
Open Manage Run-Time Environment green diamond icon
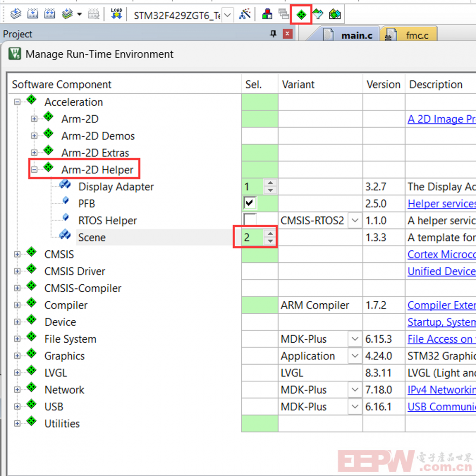click(301, 14)
